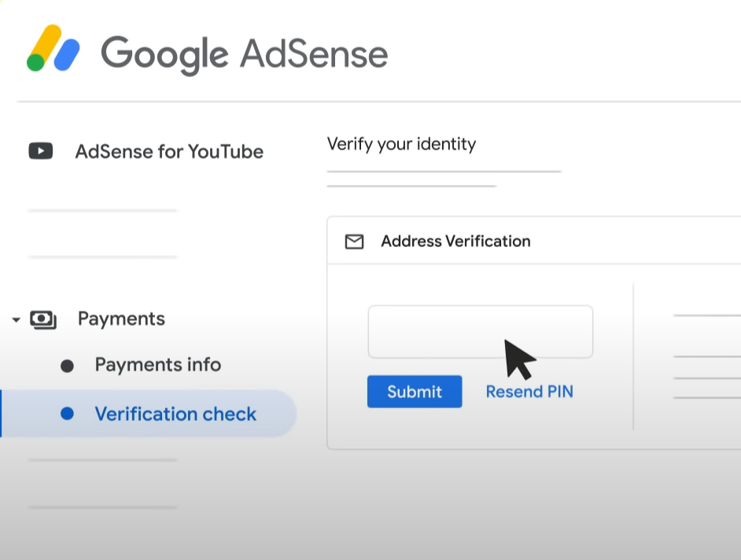This screenshot has height=560, width=741.
Task: Open Payments info page
Action: tap(158, 365)
